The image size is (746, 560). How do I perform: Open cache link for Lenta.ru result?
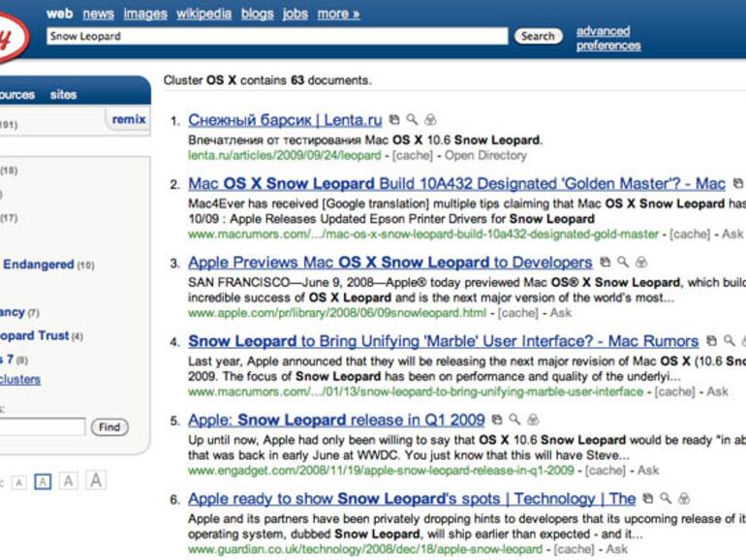point(413,156)
